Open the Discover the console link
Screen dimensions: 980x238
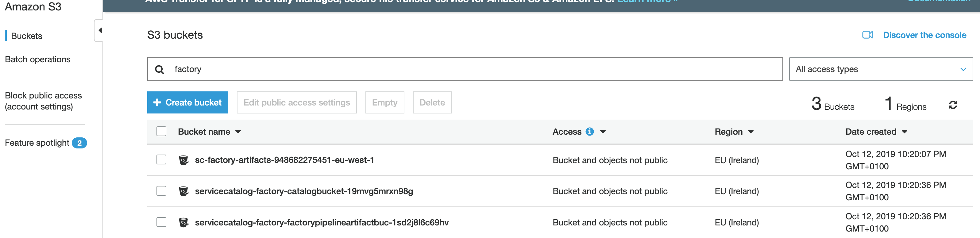coord(924,35)
